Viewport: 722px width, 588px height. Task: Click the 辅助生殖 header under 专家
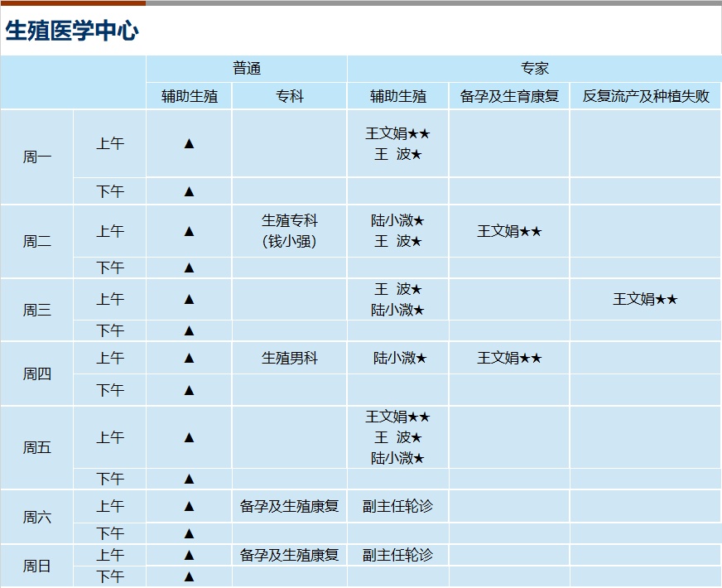click(x=398, y=96)
